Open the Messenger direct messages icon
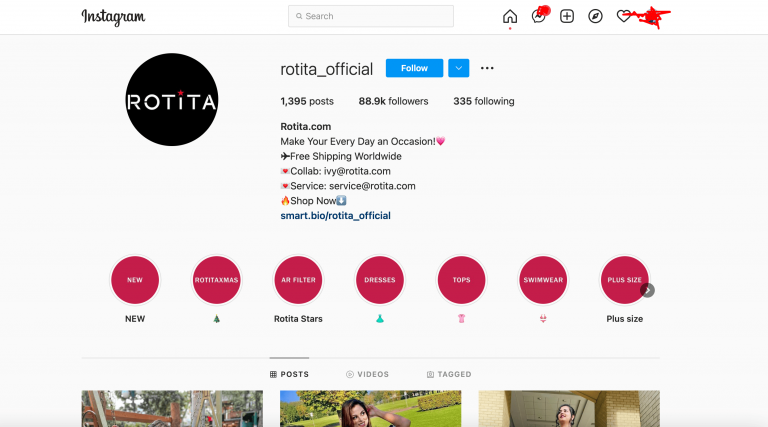The width and height of the screenshot is (768, 427). [539, 16]
